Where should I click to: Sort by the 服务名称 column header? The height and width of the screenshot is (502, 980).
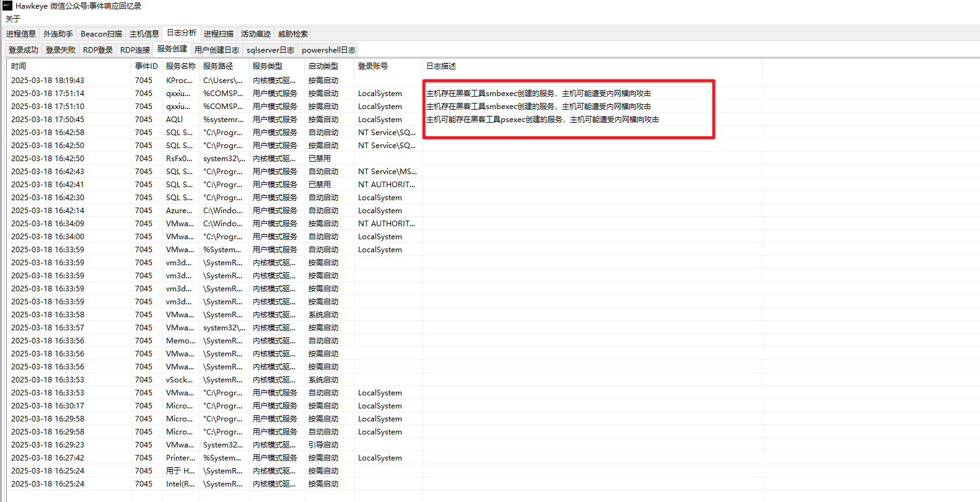tap(181, 66)
